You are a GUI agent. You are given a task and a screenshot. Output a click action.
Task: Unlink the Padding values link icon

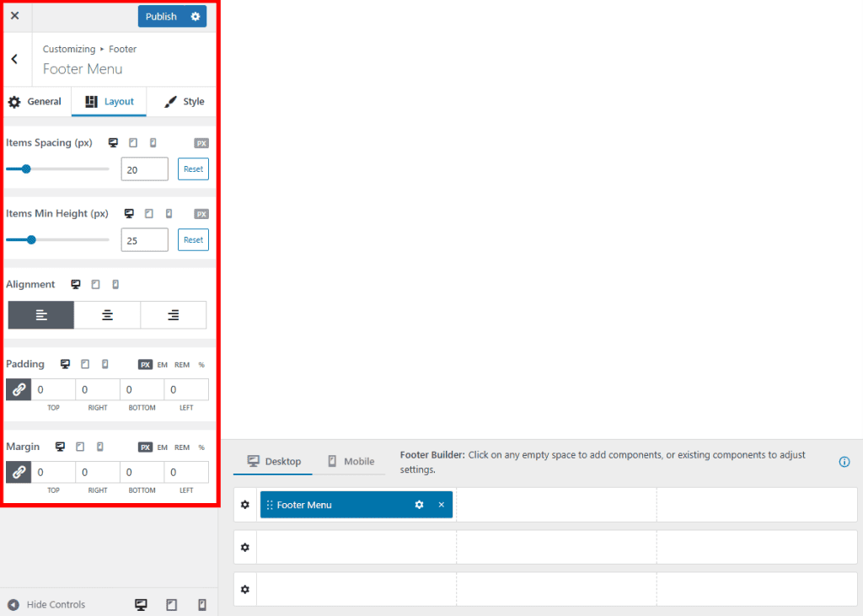tap(18, 389)
